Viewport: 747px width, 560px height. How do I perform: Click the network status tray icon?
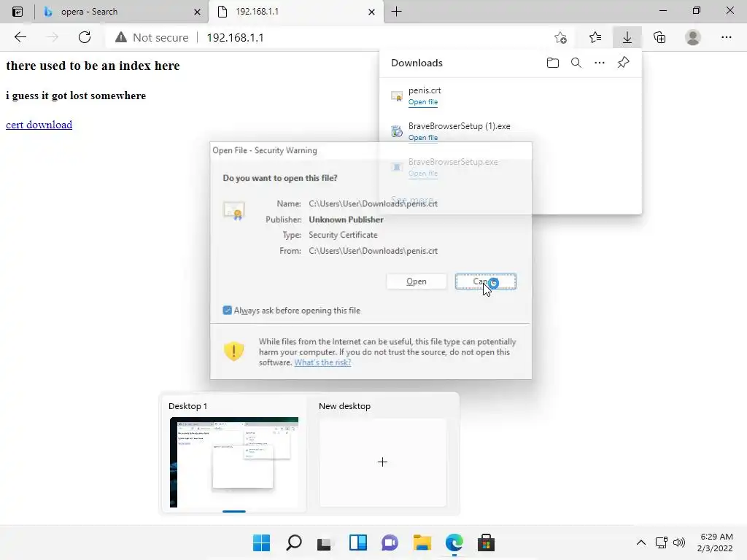click(661, 542)
